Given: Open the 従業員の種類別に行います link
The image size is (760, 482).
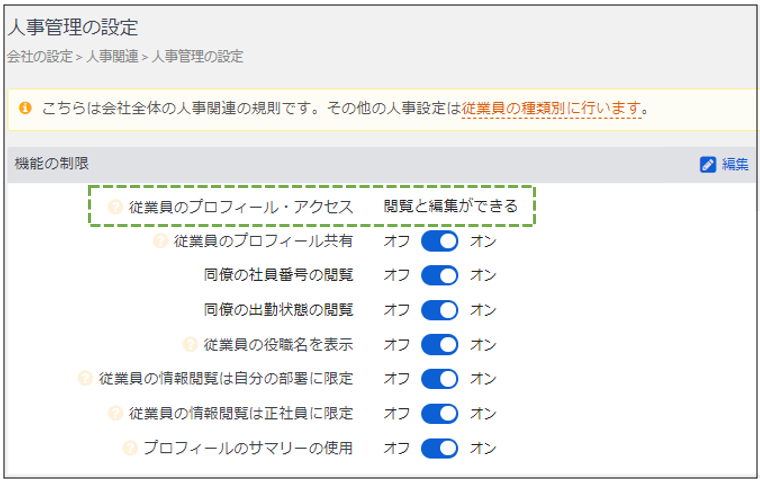Looking at the screenshot, I should tap(551, 108).
